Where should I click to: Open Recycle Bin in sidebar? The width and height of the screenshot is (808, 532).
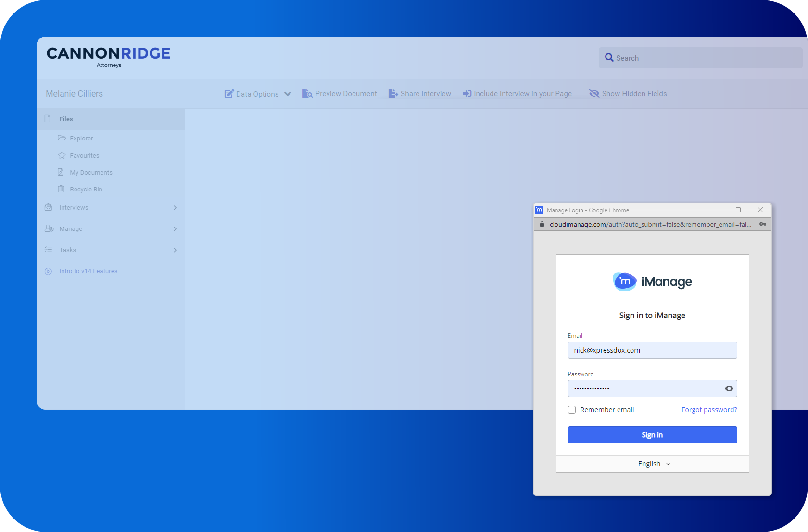86,190
